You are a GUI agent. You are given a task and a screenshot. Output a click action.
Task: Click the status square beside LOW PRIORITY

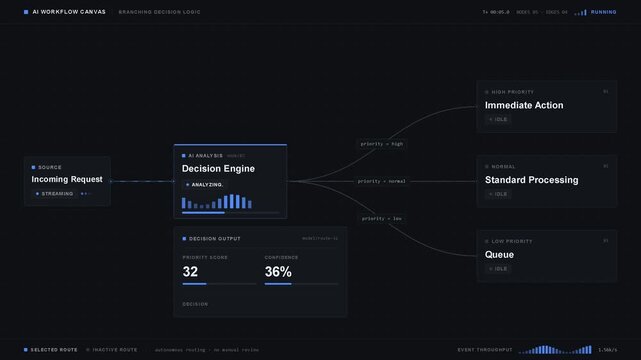pos(487,241)
